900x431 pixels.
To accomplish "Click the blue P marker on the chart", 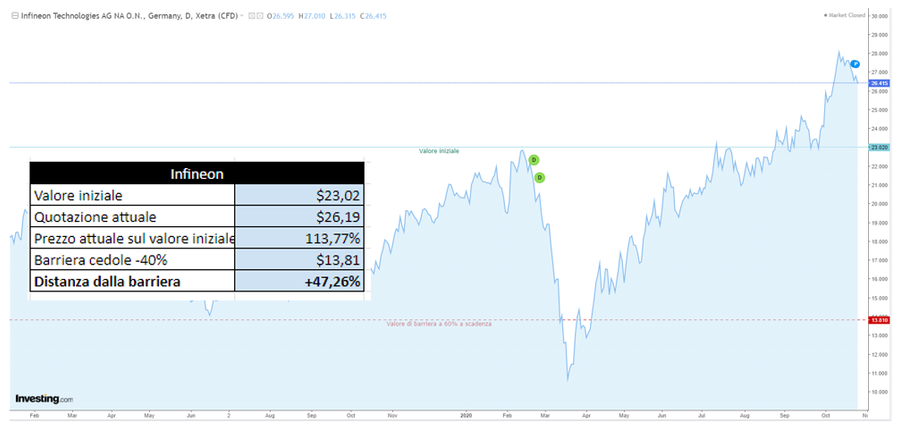I will tap(855, 64).
